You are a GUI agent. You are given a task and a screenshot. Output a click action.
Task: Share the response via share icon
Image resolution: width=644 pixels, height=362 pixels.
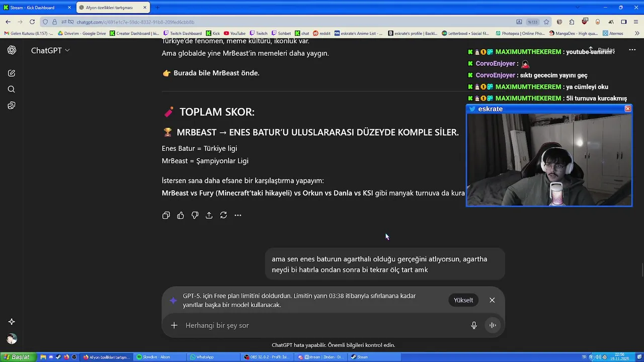pyautogui.click(x=209, y=215)
